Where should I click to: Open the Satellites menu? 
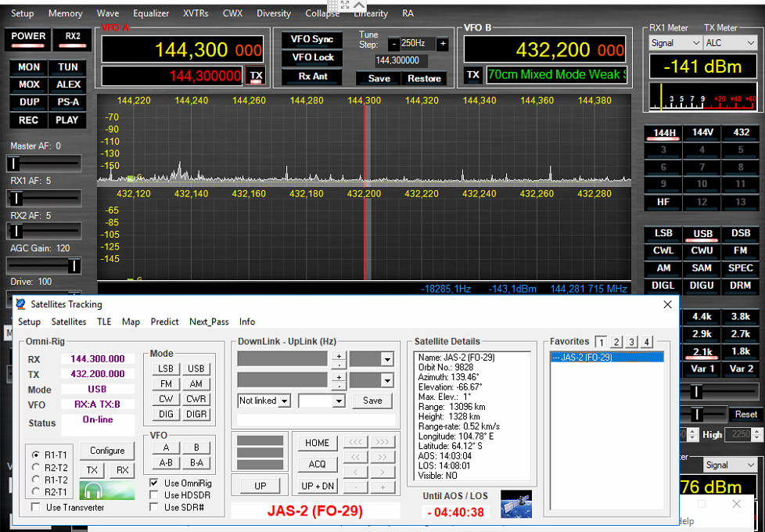(x=69, y=322)
